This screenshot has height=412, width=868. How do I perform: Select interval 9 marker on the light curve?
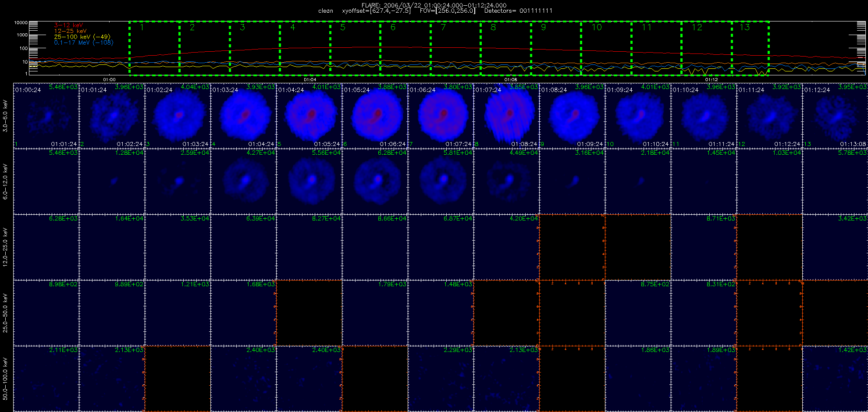543,27
